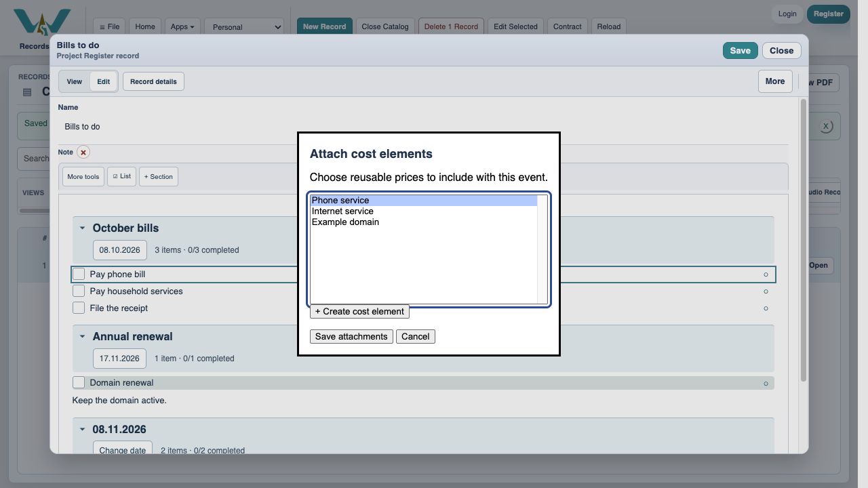
Task: Click the red remove-note icon beside Note
Action: point(83,152)
